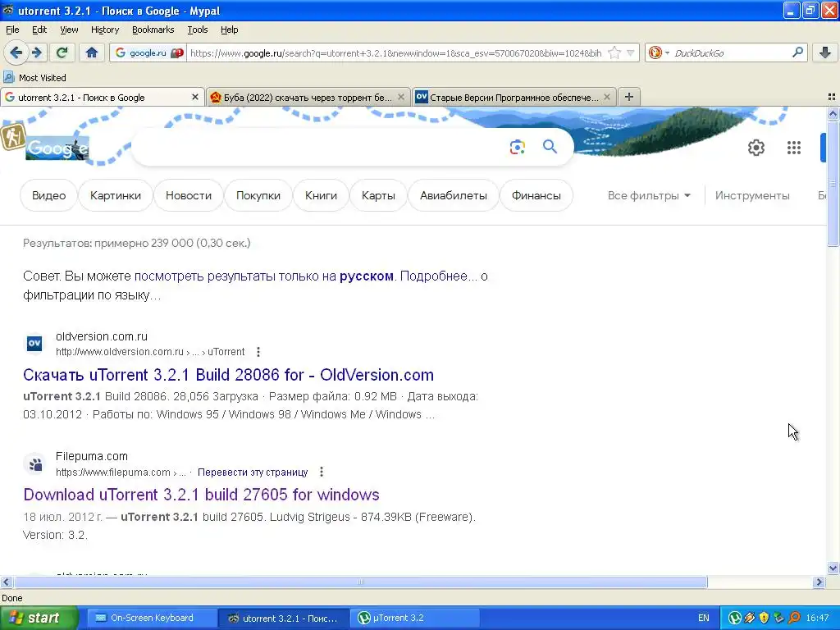Click the horizontal scrollbar right arrow
The height and width of the screenshot is (630, 840).
819,582
